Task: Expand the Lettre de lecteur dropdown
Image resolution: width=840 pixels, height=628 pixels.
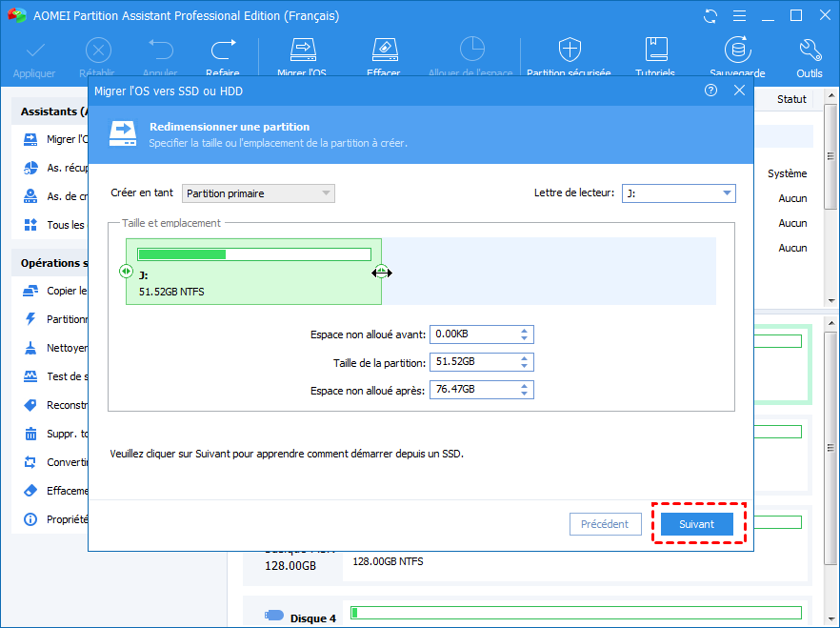Action: (679, 193)
